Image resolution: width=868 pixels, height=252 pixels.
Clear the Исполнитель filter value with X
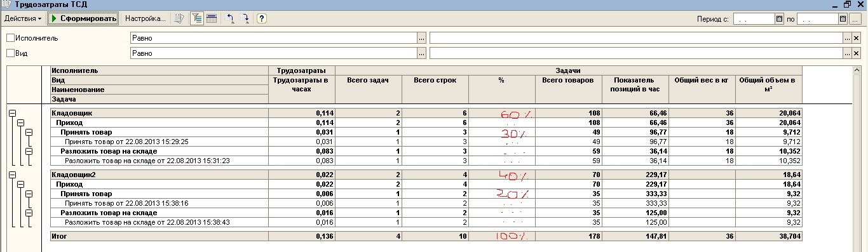pos(856,38)
